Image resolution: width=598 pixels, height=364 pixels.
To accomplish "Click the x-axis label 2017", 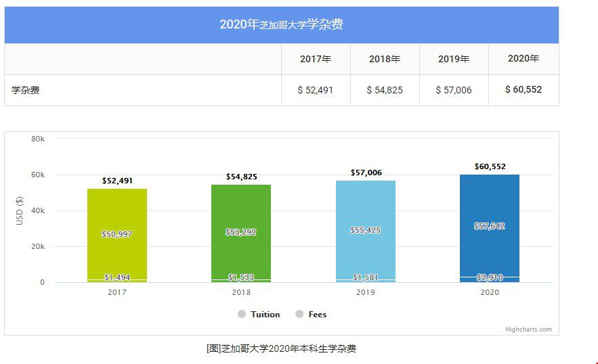I will pos(116,292).
